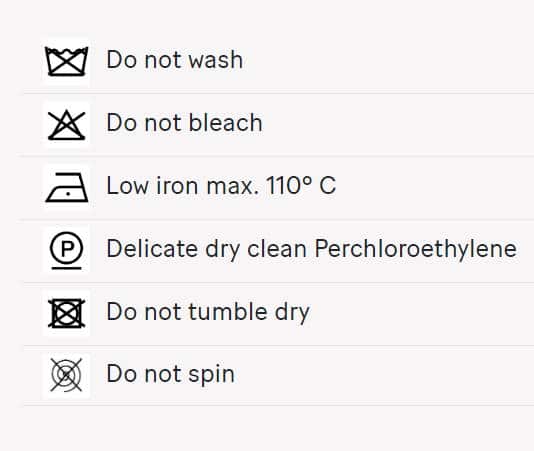Image resolution: width=534 pixels, height=451 pixels.
Task: Select the word 'Perchloroethylene'
Action: coord(415,249)
